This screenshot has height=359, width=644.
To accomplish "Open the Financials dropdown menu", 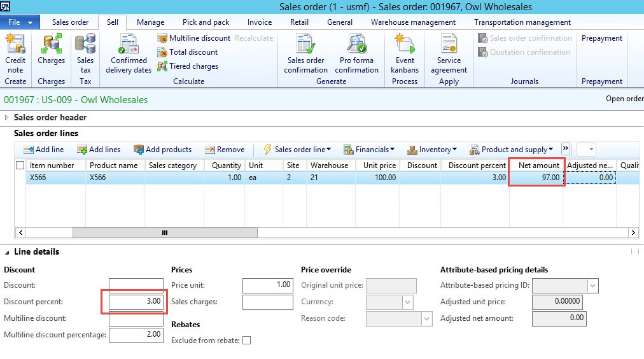I will pos(369,150).
